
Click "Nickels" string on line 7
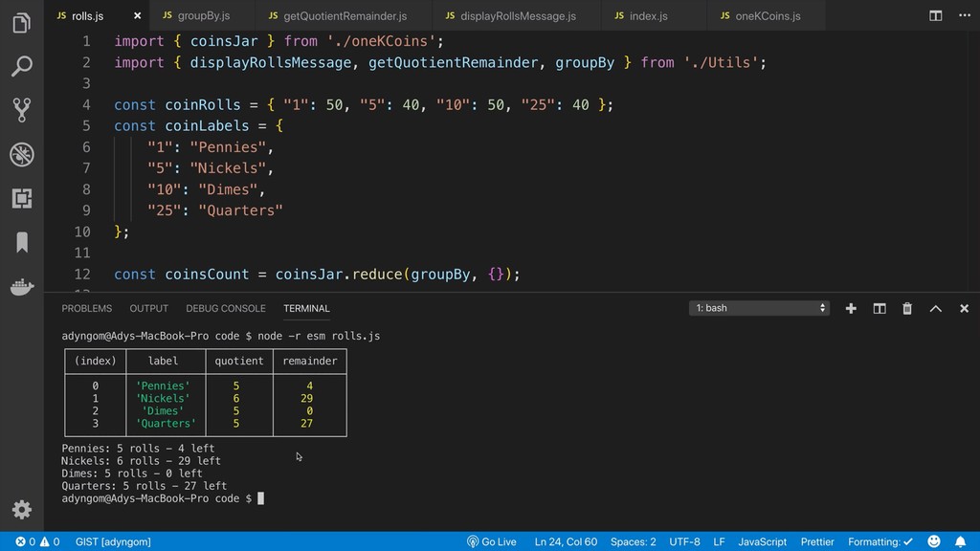(228, 168)
